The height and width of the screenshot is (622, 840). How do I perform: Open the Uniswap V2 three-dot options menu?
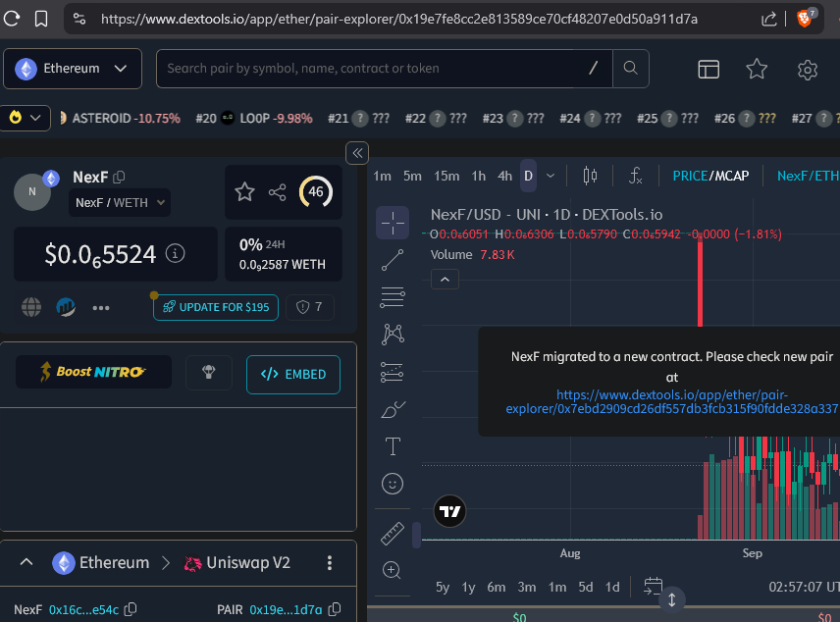(x=330, y=562)
